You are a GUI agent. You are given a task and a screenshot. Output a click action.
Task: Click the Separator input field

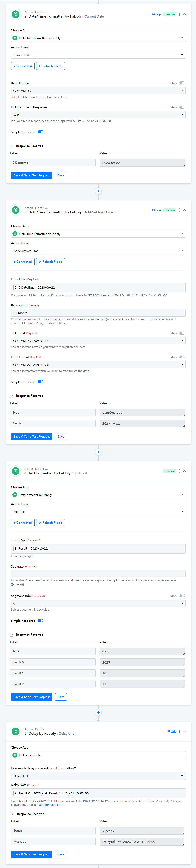pos(98,574)
